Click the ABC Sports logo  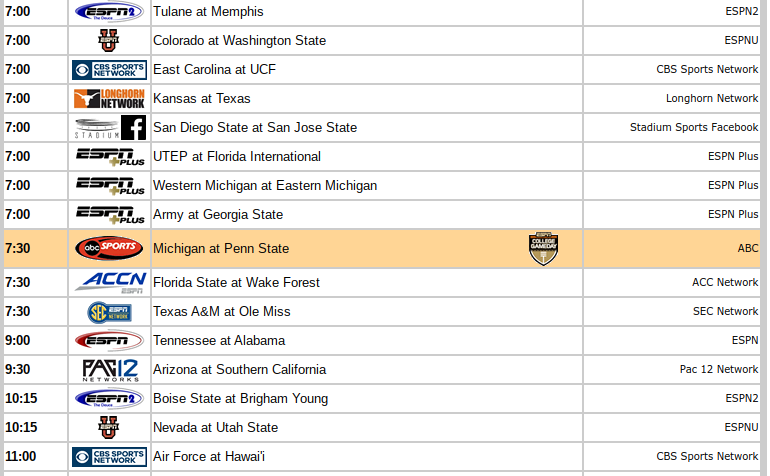[109, 248]
